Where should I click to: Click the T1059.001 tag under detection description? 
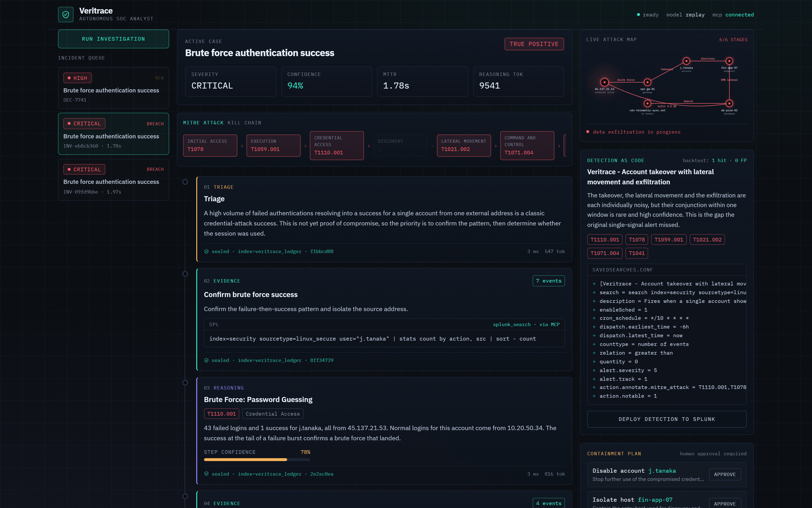click(x=668, y=239)
